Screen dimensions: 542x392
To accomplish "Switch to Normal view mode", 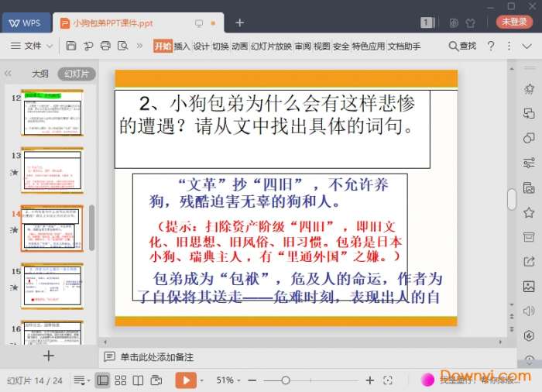I will [102, 380].
